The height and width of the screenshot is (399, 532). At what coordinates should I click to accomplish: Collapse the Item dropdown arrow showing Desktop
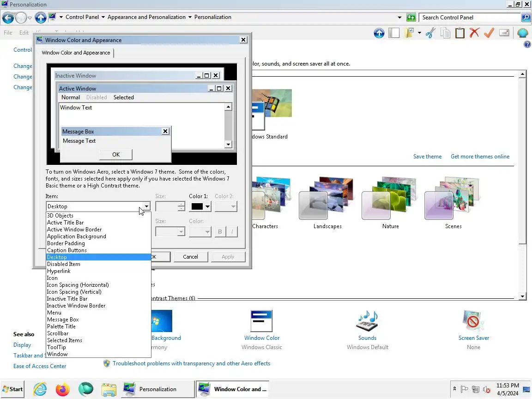146,206
